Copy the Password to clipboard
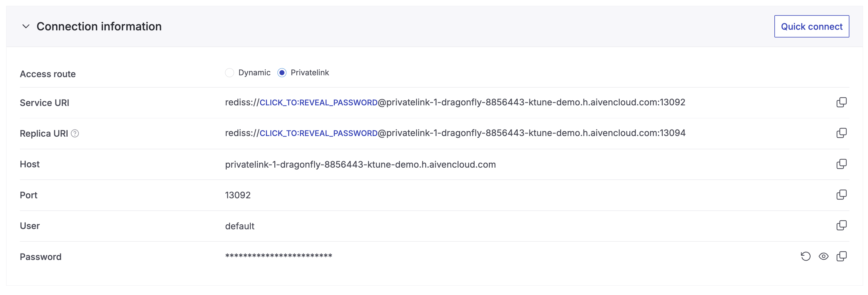Viewport: 868px width, 295px height. click(x=842, y=256)
